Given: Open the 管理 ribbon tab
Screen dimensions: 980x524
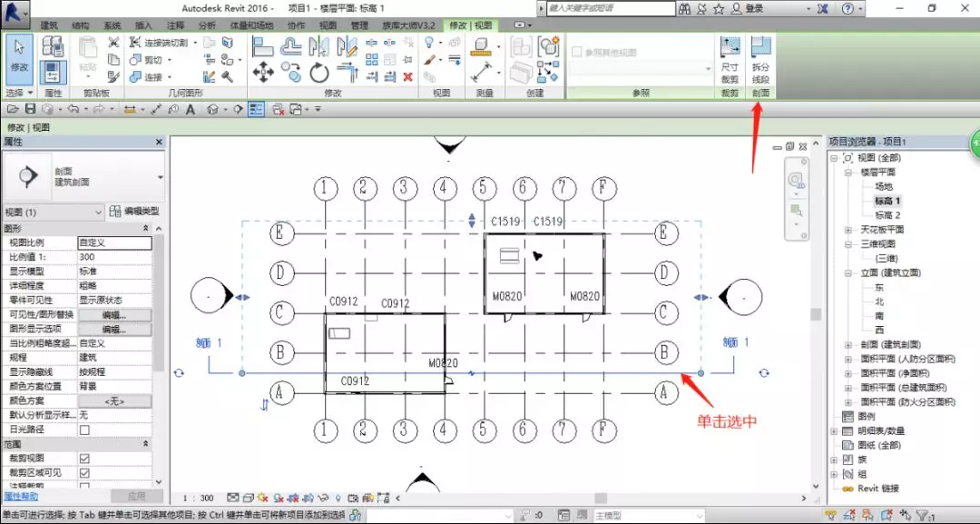Looking at the screenshot, I should pos(359,25).
